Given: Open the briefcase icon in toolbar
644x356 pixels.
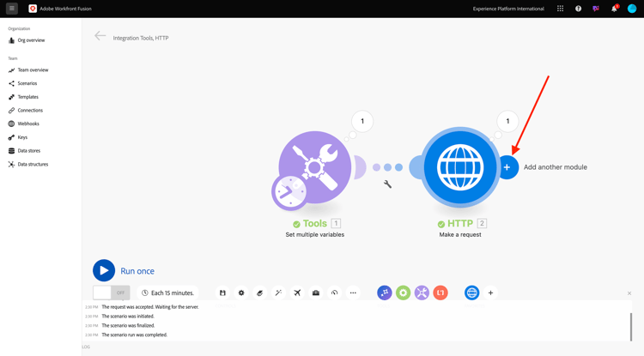Looking at the screenshot, I should tap(316, 293).
